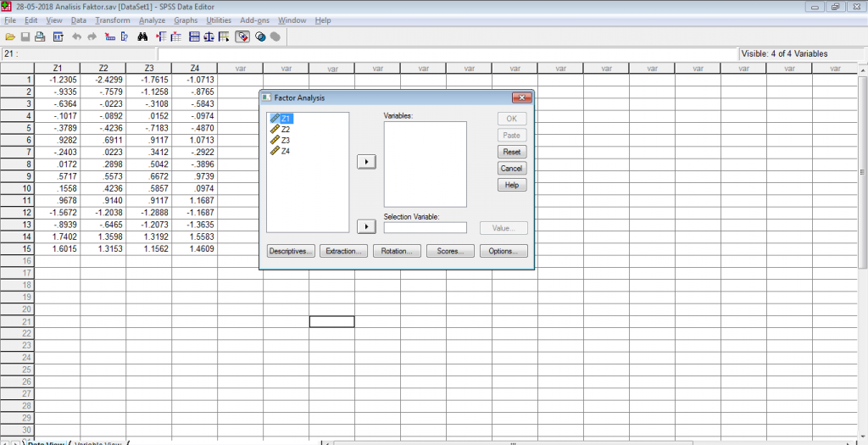
Task: Toggle the Value Labels toolbar icon
Action: [243, 36]
